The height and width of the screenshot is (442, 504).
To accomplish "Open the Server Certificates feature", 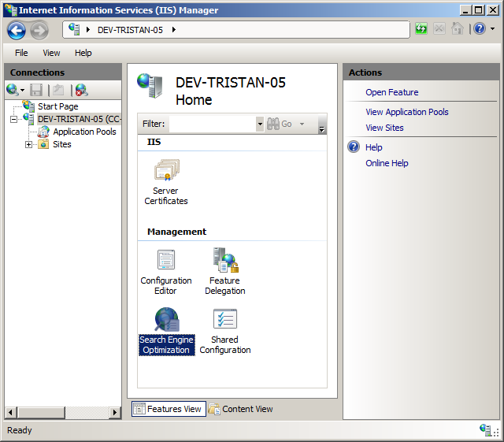I will 166,181.
